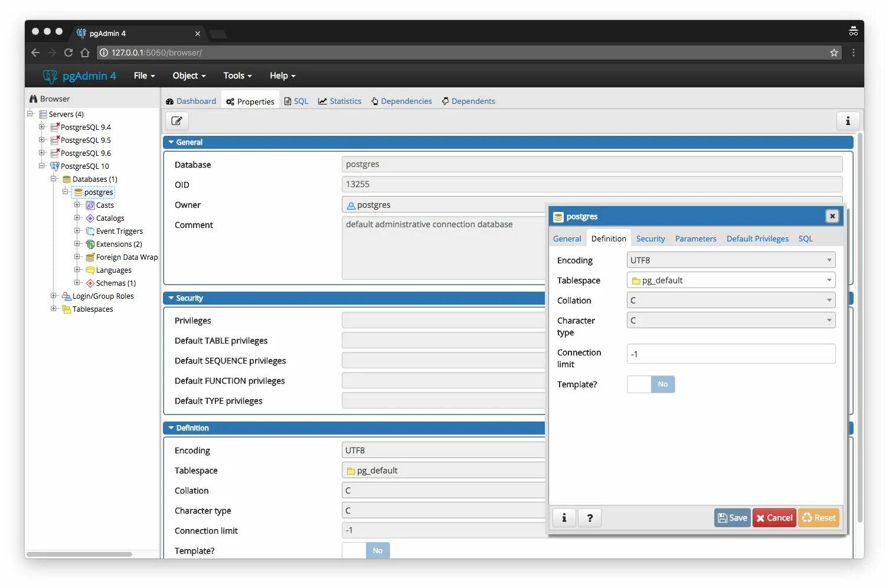Click the Foreign Data Wrappers icon
889x588 pixels.
coord(90,257)
